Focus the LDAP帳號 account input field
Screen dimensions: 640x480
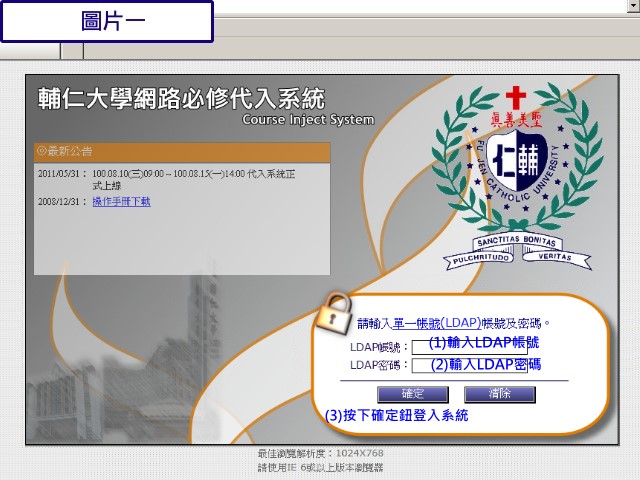click(469, 347)
